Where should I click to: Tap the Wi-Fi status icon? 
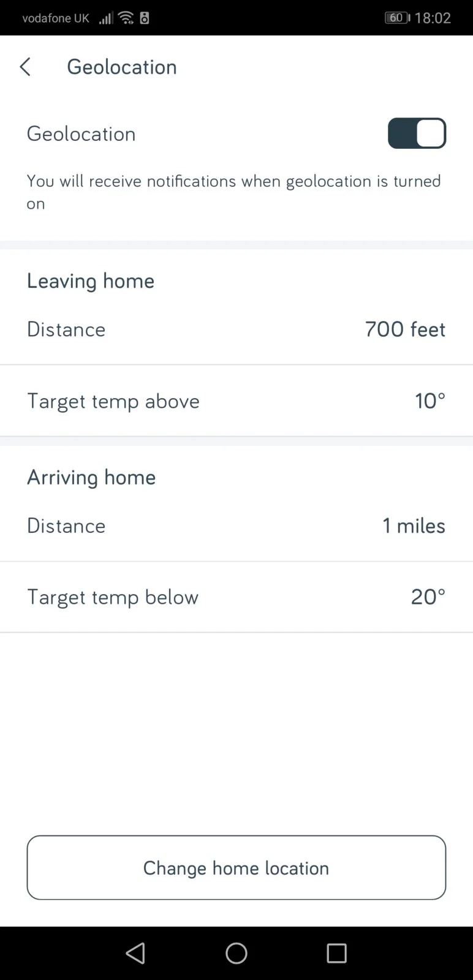126,18
